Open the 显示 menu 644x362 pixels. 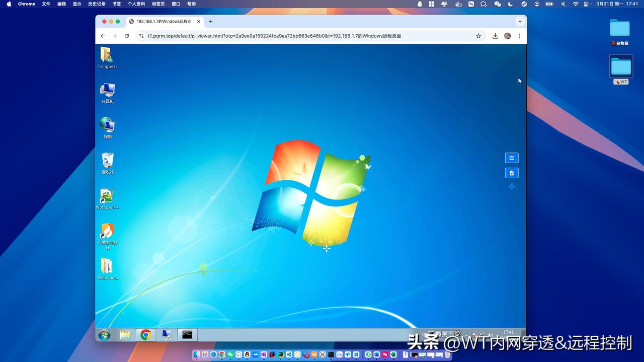(x=77, y=4)
